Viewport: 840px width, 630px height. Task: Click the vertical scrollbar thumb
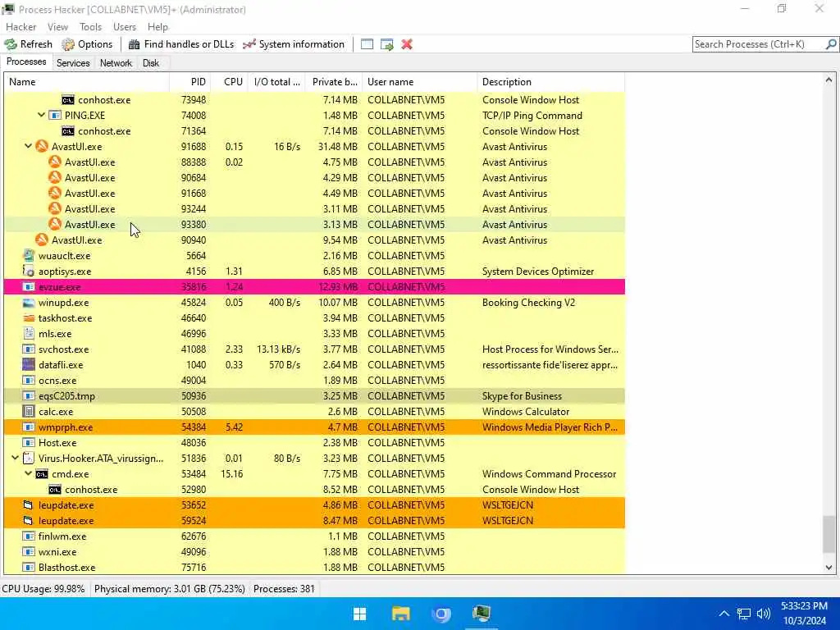point(829,534)
